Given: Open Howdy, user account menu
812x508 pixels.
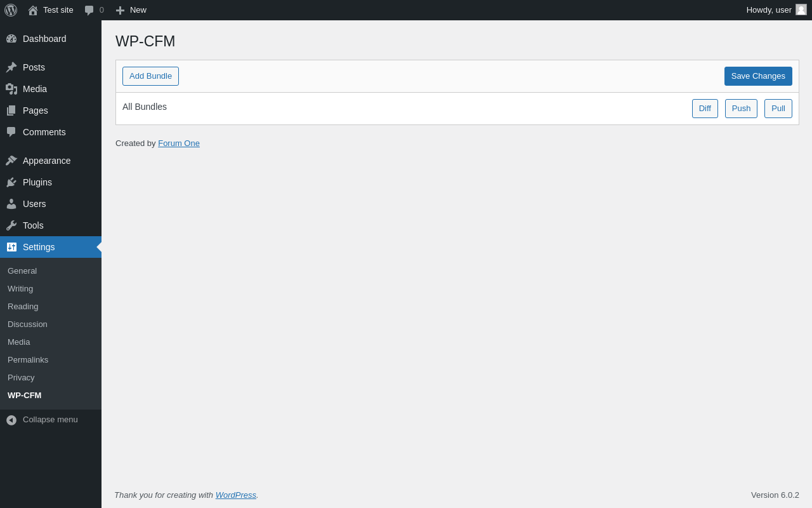Looking at the screenshot, I should point(776,10).
